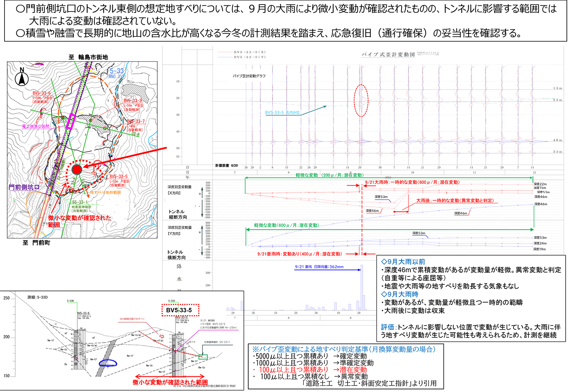The image size is (571, 392).
Task: Click the red dashed ellipse on the strain graph
Action: pos(361,100)
